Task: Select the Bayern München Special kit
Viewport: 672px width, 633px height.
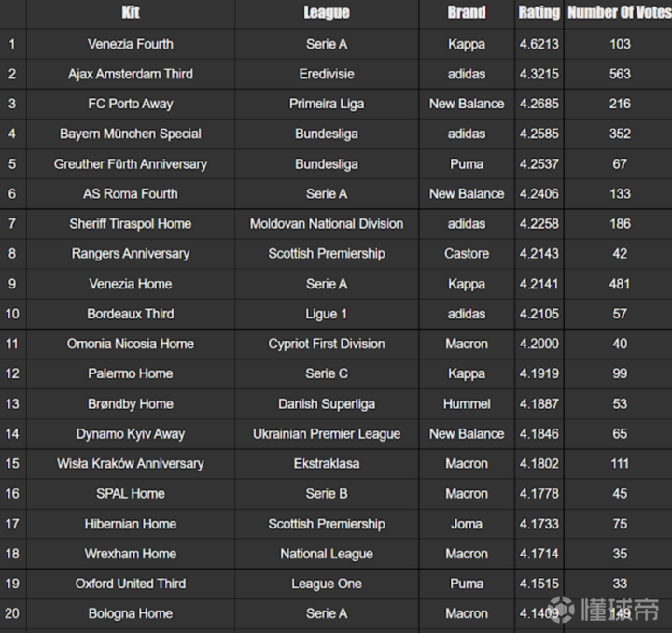Action: click(x=130, y=134)
